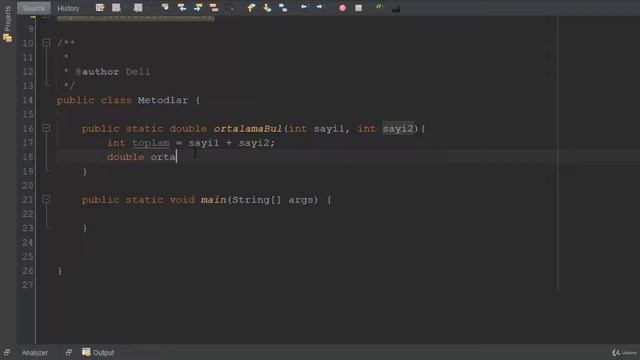
Task: Collapse the Javadoc comment fold at line 10
Action: click(x=46, y=43)
